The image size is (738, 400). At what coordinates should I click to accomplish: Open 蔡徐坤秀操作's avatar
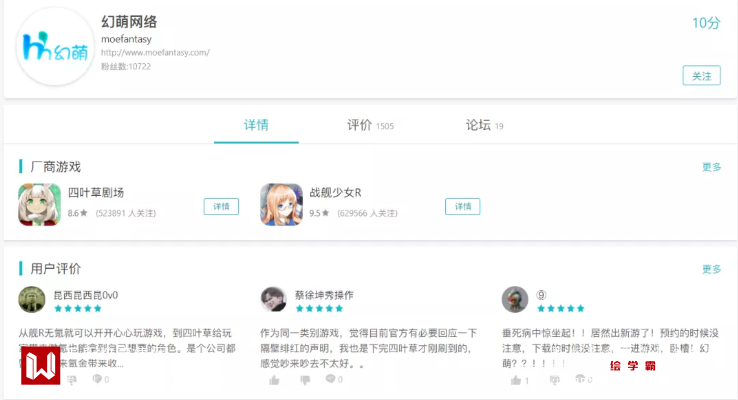[x=273, y=300]
